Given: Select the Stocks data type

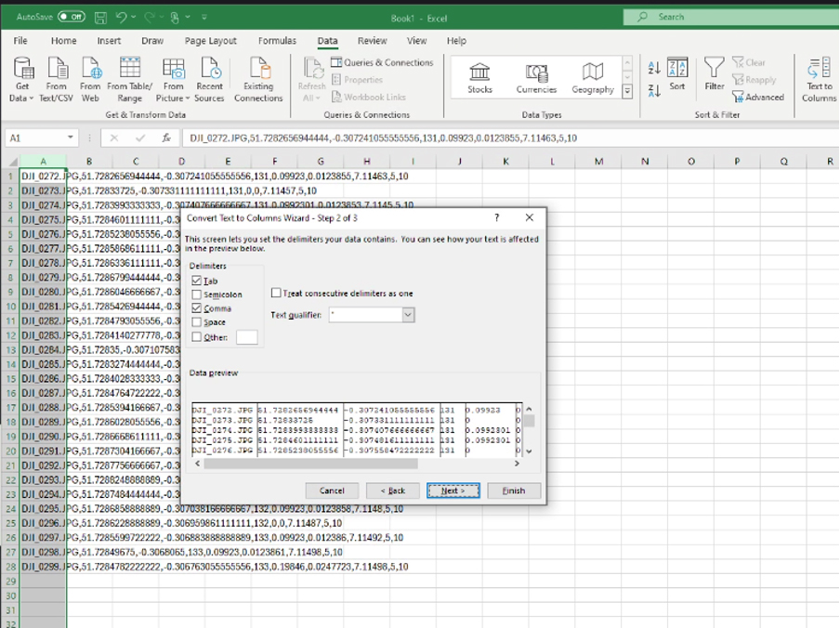Looking at the screenshot, I should coord(479,78).
